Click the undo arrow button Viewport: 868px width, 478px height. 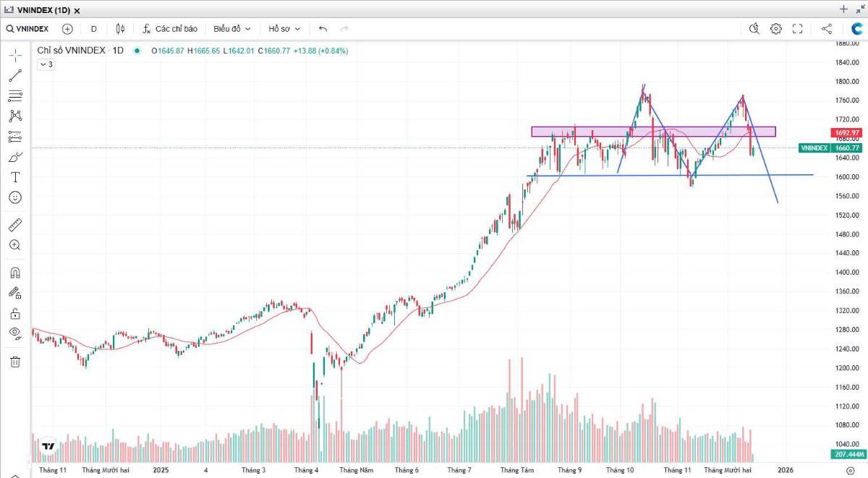tap(323, 29)
